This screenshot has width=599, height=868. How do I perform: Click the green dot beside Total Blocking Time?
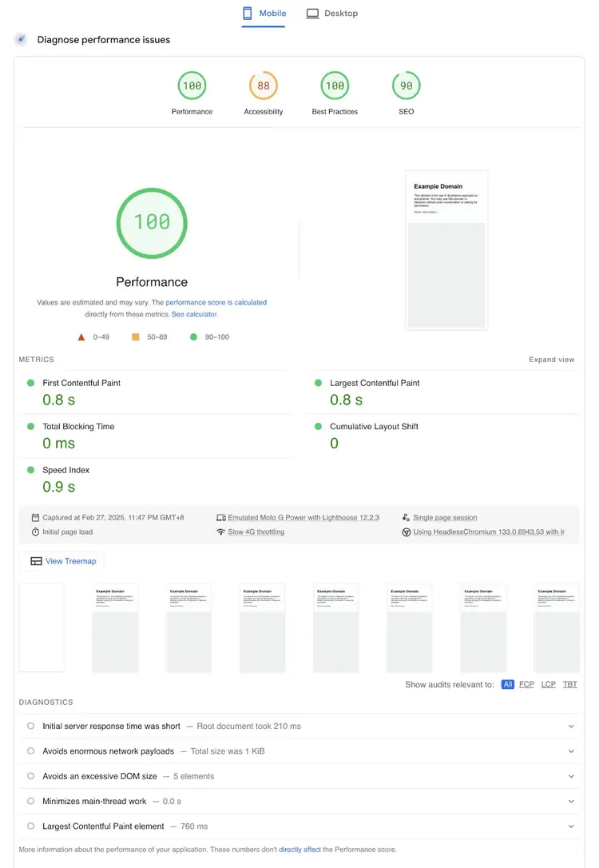coord(31,426)
